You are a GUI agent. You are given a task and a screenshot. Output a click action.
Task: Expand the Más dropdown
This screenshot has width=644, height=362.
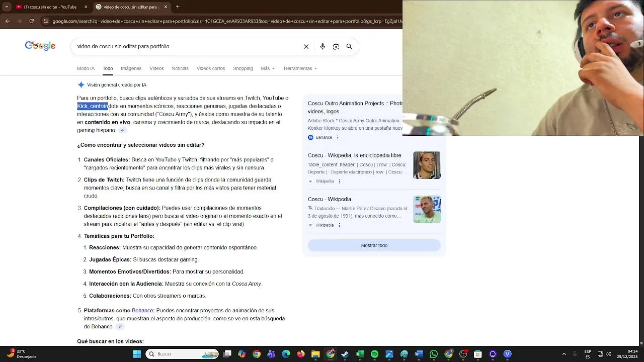click(268, 68)
